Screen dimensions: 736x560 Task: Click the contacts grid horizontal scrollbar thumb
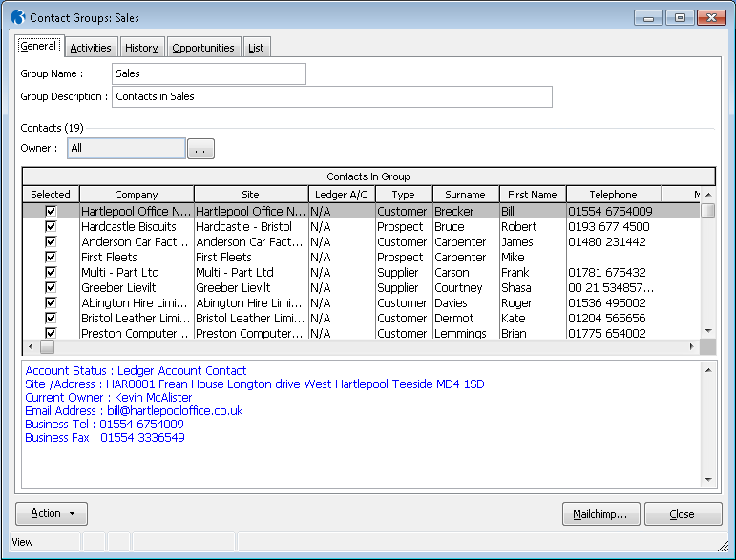click(47, 347)
